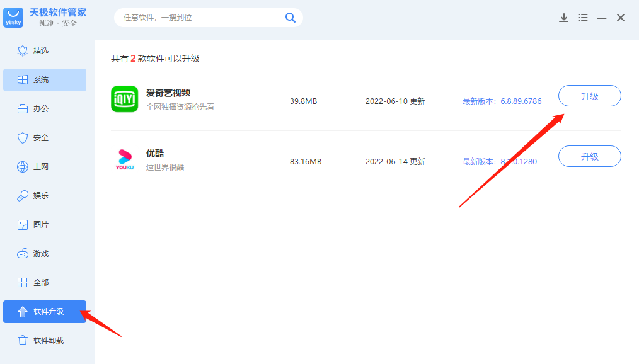Click the yesky logo icon

tap(13, 18)
